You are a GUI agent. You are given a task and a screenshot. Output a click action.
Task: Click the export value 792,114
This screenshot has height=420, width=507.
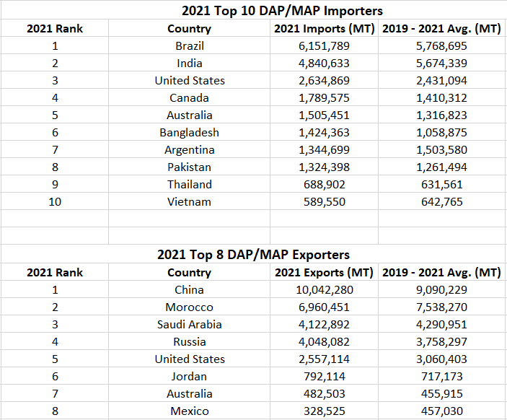325,376
